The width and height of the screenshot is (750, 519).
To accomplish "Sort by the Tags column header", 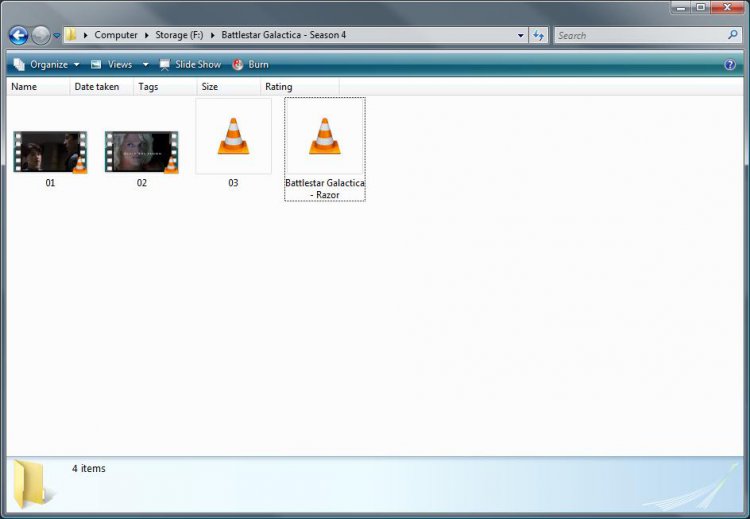I will point(165,87).
